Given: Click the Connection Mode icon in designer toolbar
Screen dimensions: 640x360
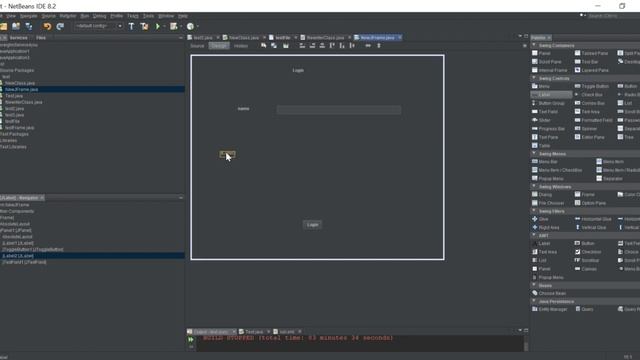Looking at the screenshot, I should click(x=274, y=46).
